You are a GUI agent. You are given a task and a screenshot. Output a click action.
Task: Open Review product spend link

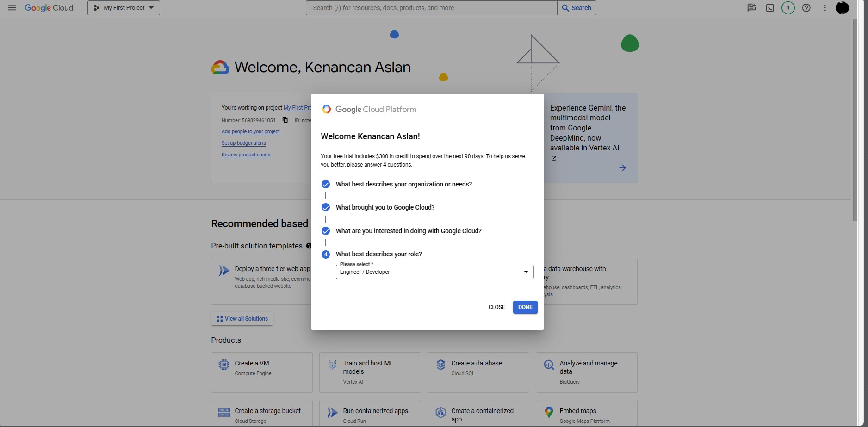[x=246, y=155]
